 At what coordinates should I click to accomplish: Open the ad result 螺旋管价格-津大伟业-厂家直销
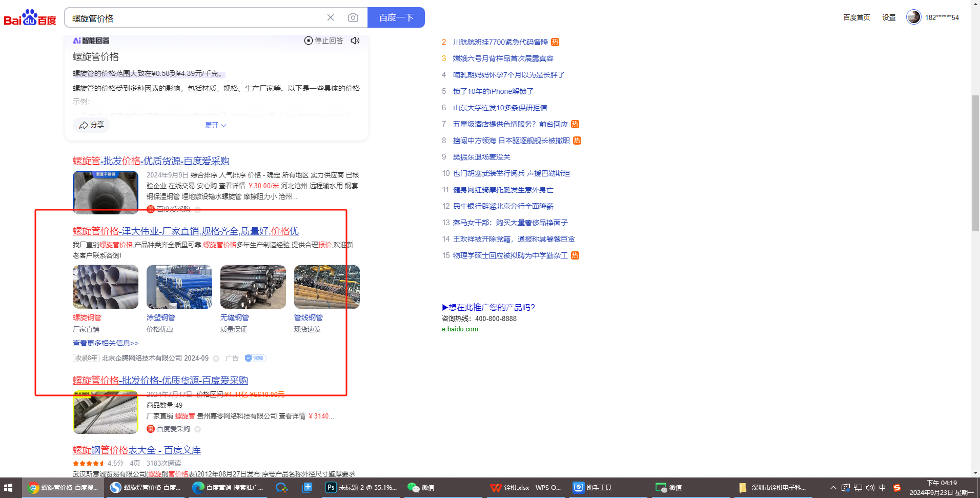click(186, 231)
